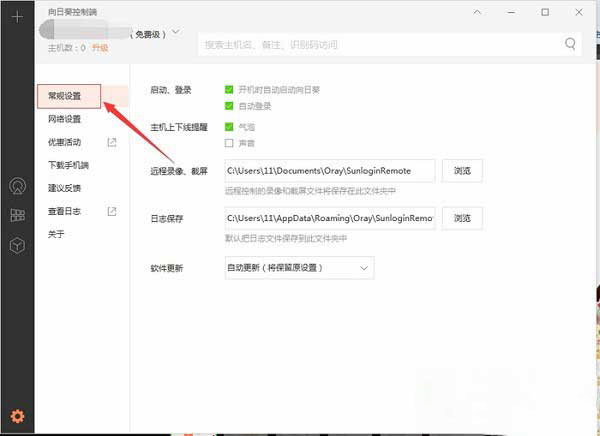Click the 向日葵控制端 window title

pyautogui.click(x=72, y=12)
